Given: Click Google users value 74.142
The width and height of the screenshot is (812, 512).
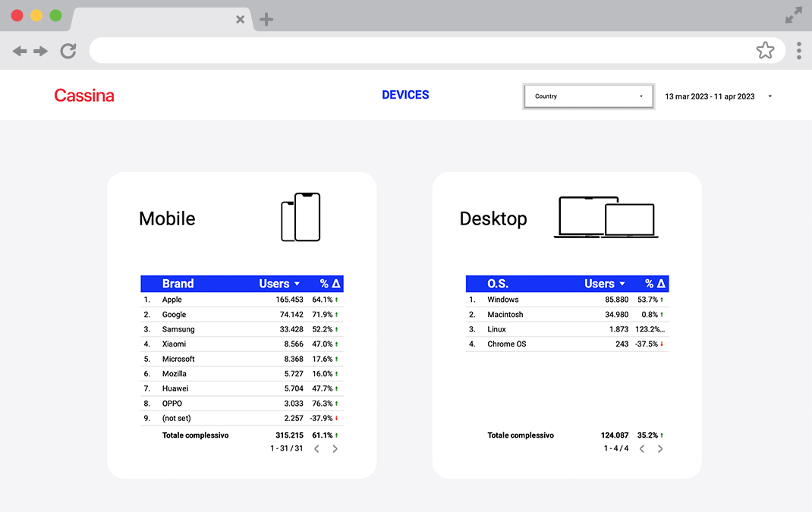Looking at the screenshot, I should 291,315.
